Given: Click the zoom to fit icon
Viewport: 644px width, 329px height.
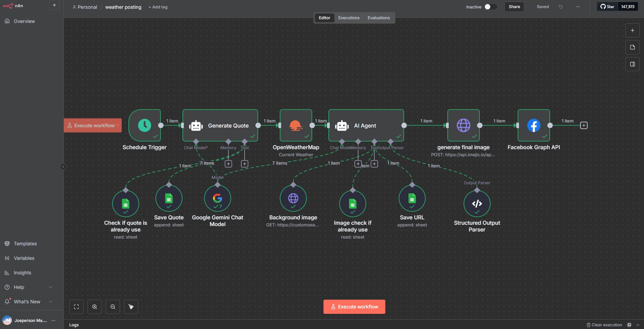Looking at the screenshot, I should (76, 307).
